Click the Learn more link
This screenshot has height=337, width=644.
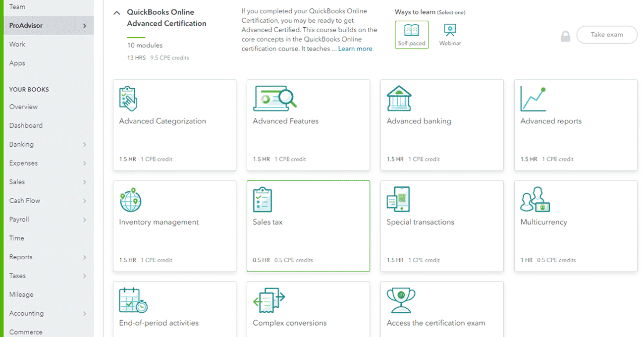point(355,49)
